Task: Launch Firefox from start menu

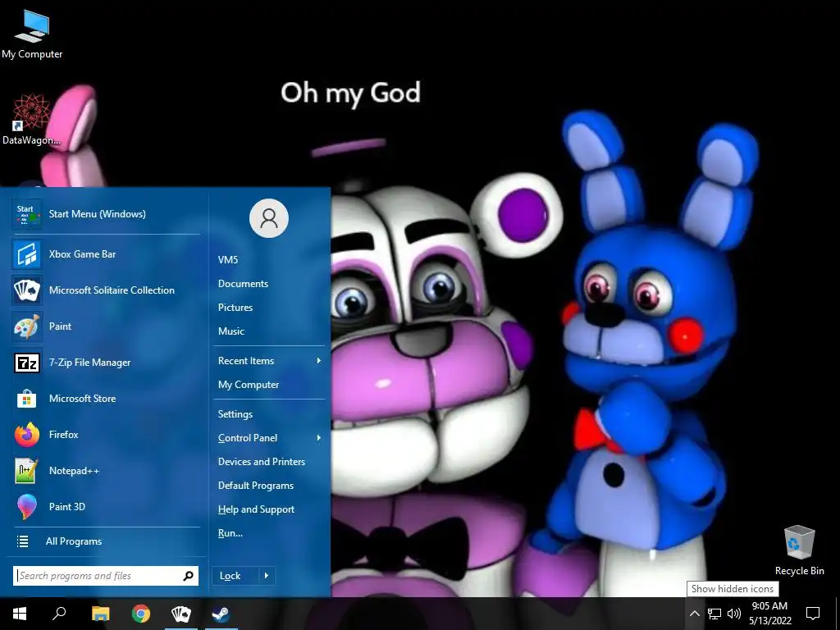Action: (x=106, y=435)
